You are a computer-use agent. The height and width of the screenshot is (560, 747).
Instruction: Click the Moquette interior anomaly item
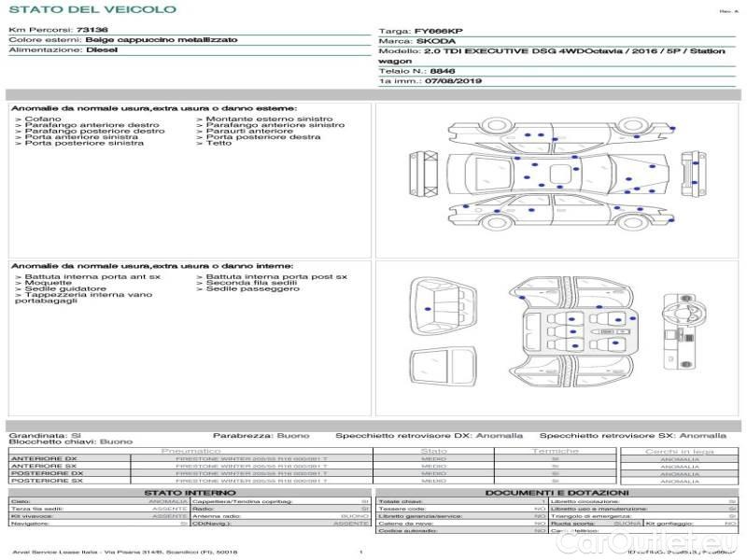pos(47,284)
